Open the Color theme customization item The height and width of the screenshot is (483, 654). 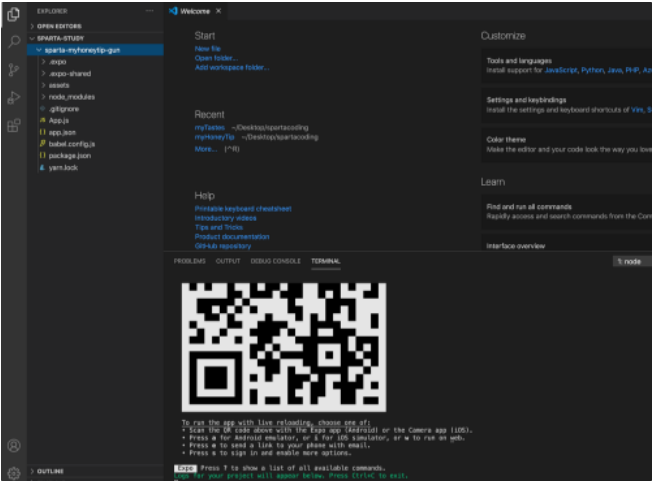[567, 144]
